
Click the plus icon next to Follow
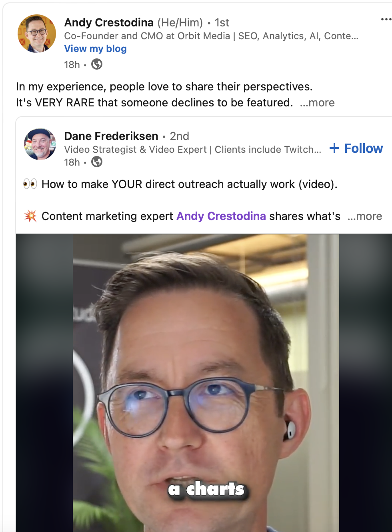click(334, 148)
